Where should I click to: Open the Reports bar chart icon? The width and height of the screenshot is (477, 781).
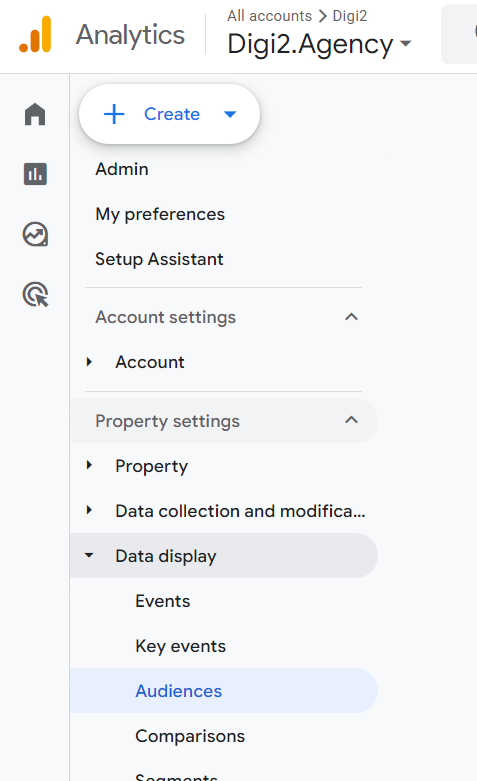coord(35,174)
